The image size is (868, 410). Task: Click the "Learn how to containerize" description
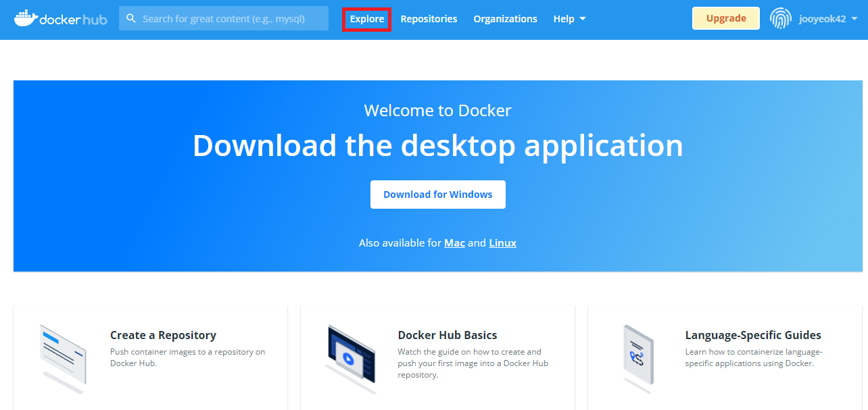(754, 357)
